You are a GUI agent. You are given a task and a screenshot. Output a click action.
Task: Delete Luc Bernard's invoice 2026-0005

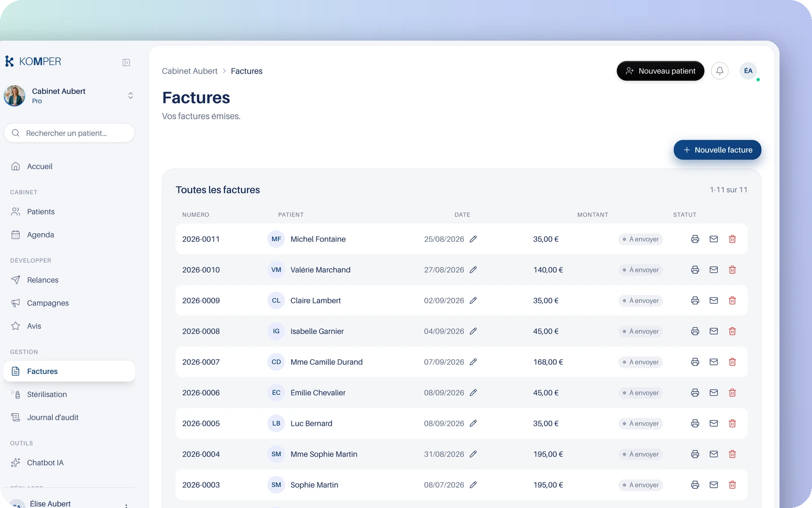(x=732, y=424)
